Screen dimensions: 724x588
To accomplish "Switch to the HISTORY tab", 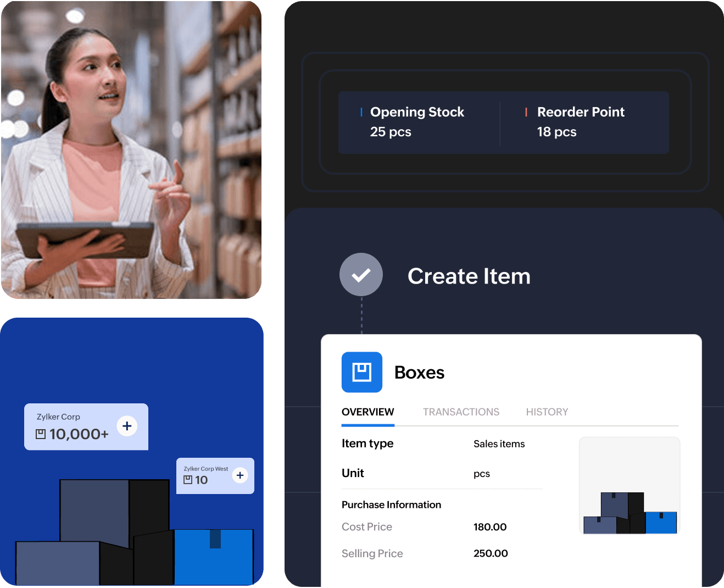I will tap(547, 412).
